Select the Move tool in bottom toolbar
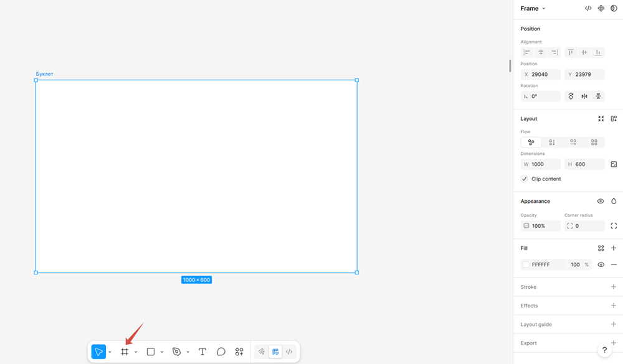 coord(98,352)
